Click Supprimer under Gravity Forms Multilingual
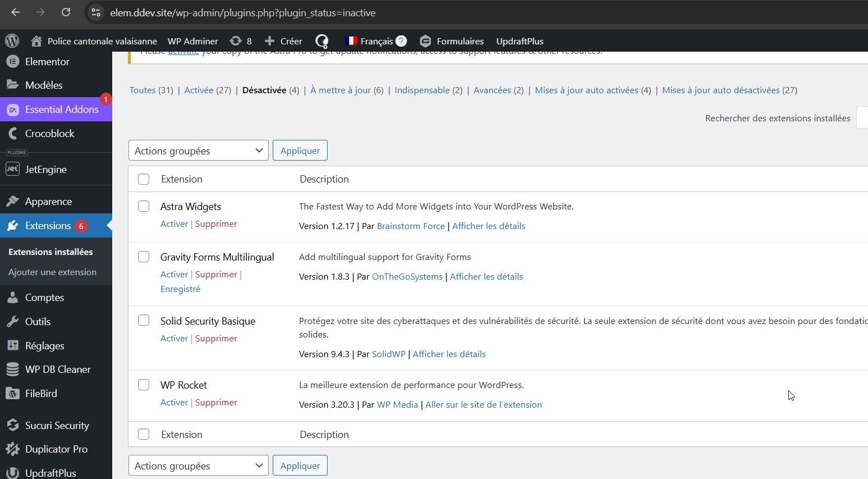This screenshot has height=479, width=868. (216, 274)
